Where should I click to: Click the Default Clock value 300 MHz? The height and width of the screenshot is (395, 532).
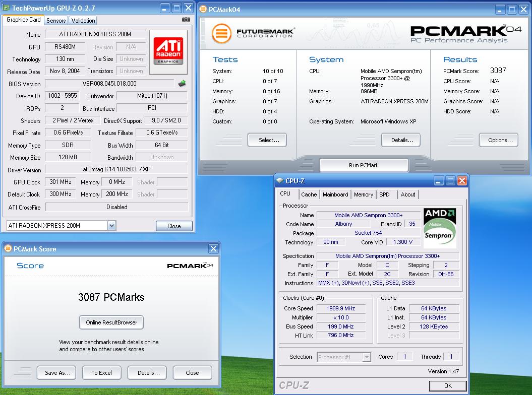pos(61,194)
